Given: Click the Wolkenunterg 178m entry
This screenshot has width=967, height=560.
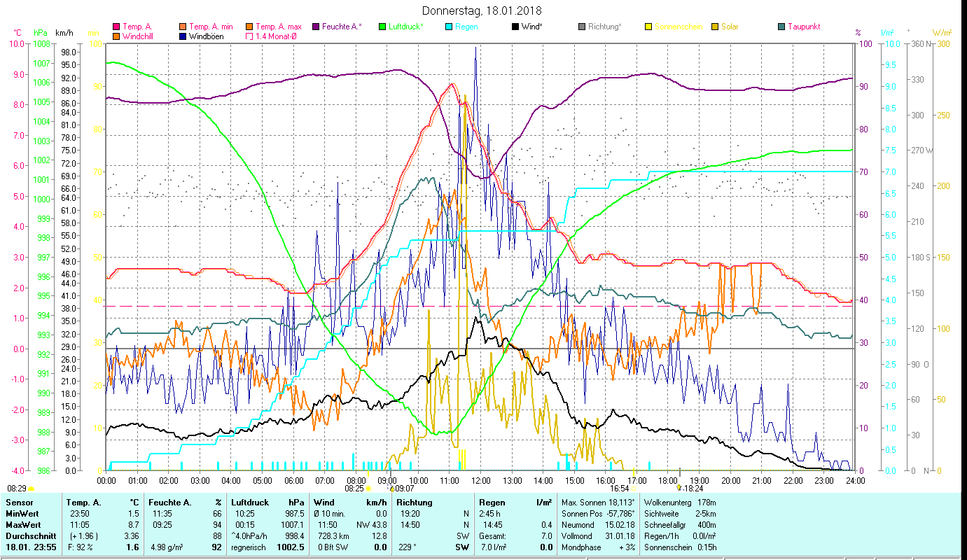Looking at the screenshot, I should pos(679,503).
